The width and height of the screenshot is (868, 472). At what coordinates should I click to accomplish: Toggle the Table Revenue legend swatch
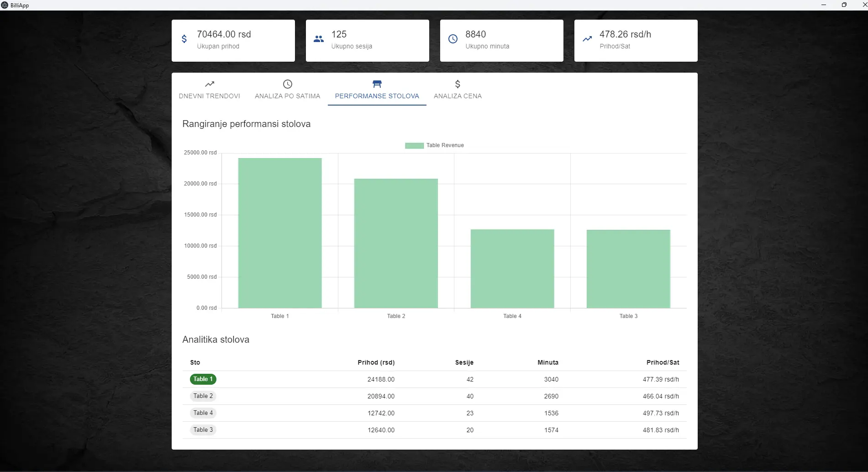(414, 146)
